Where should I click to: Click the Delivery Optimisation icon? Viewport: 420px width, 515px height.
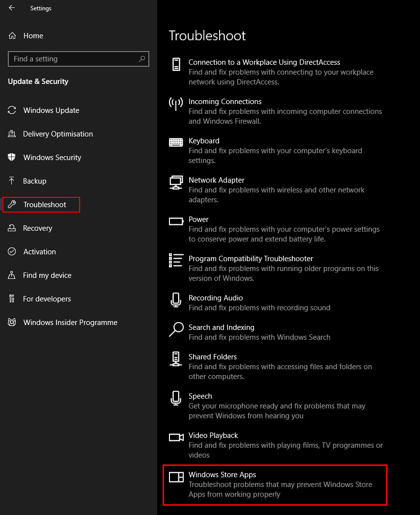(x=12, y=134)
